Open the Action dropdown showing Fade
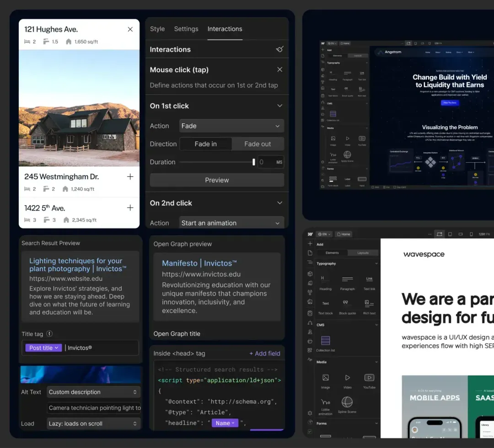 coord(231,126)
